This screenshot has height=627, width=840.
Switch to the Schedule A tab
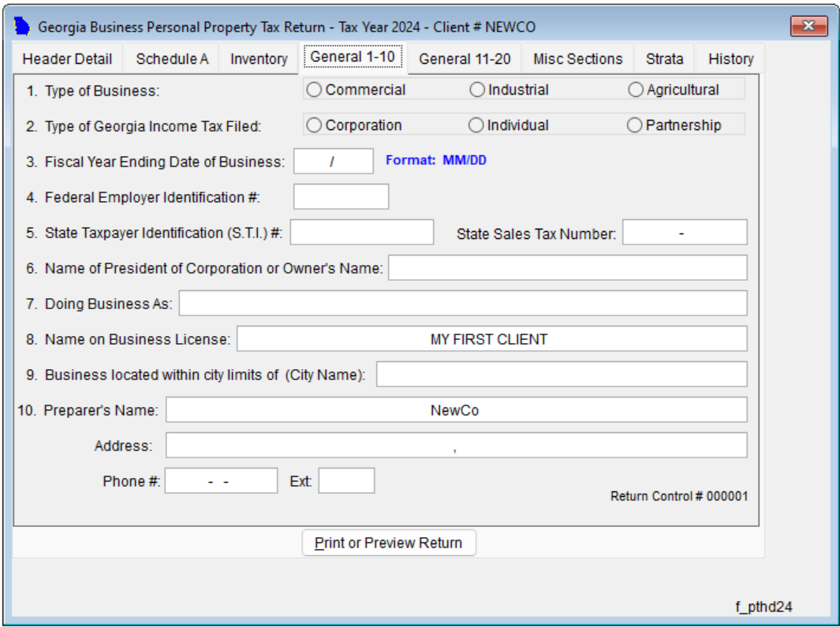pos(172,59)
